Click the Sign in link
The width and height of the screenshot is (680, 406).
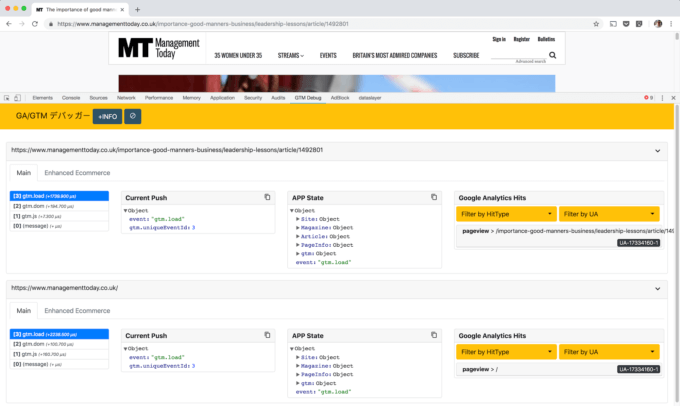pyautogui.click(x=499, y=39)
